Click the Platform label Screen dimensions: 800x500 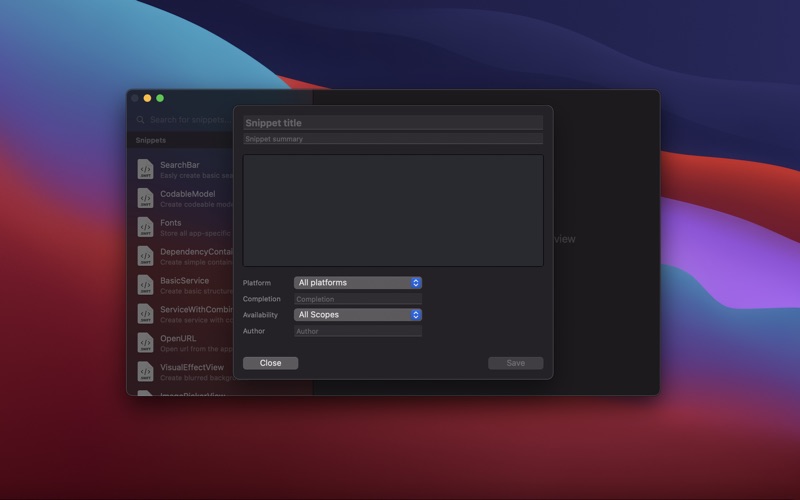(257, 283)
